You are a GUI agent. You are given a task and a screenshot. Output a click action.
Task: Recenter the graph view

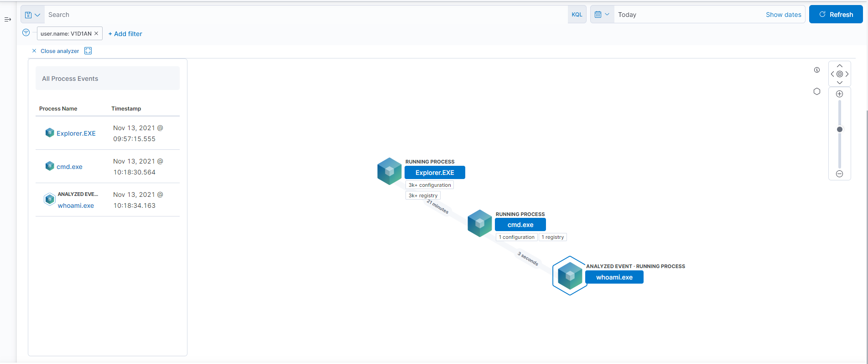click(840, 74)
